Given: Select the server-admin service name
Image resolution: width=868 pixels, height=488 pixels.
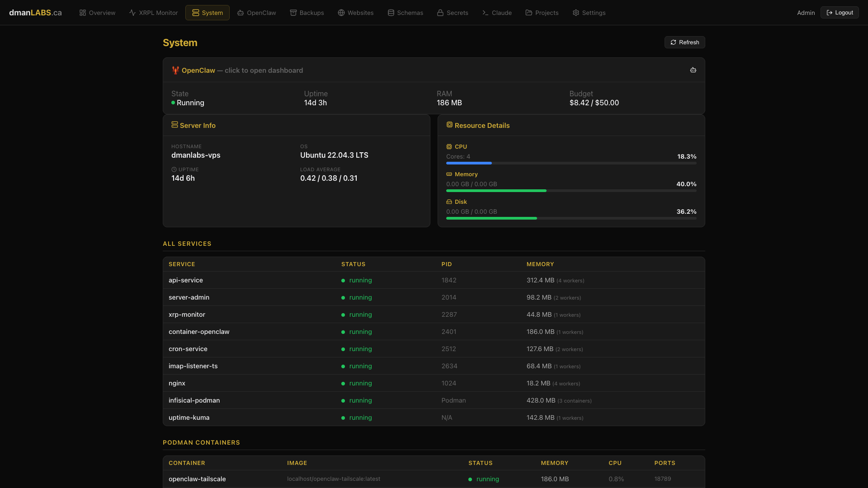Looking at the screenshot, I should 189,297.
